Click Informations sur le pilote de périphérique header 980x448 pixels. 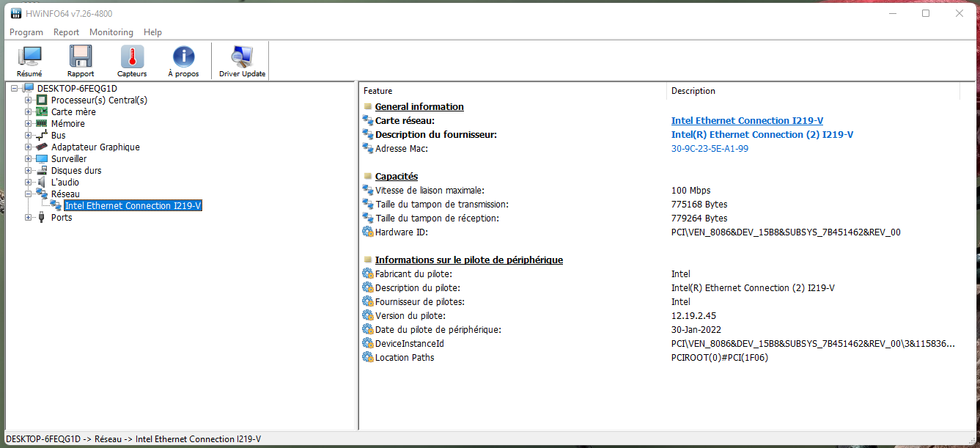tap(469, 260)
